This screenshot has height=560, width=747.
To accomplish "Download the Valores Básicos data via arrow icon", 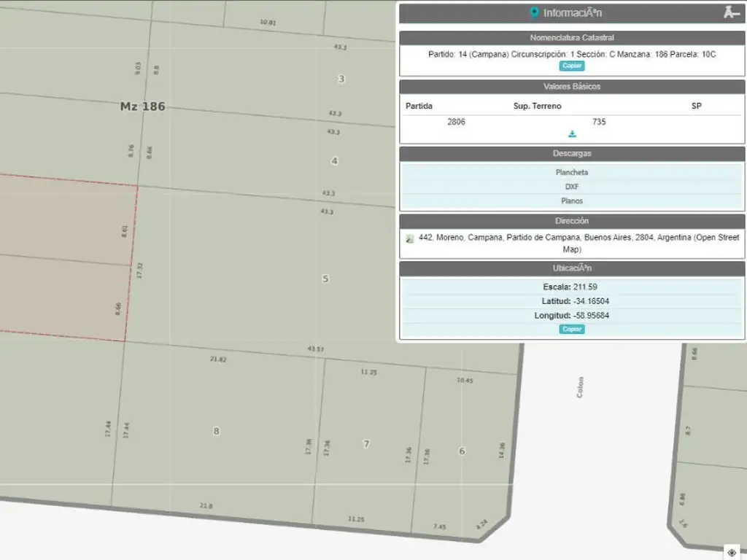I will click(572, 134).
